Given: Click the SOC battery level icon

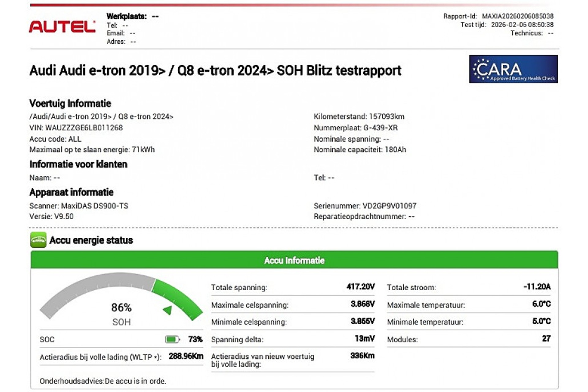Looking at the screenshot, I should click(172, 339).
